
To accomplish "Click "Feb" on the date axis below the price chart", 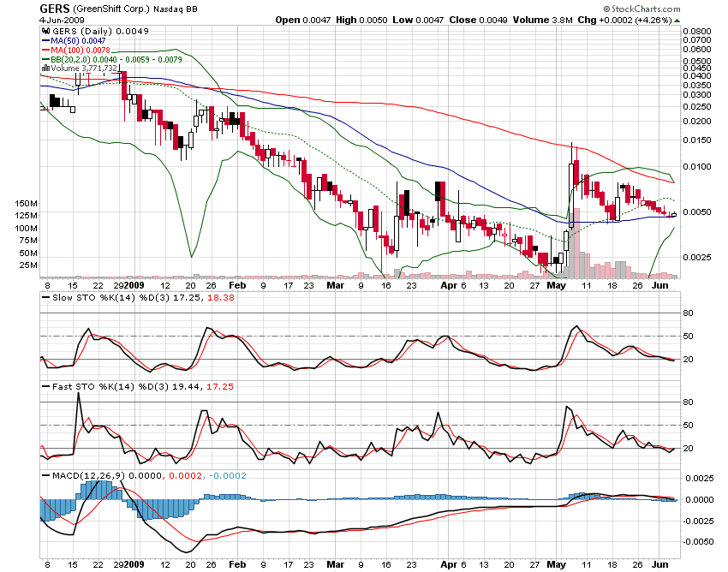I will pyautogui.click(x=237, y=285).
